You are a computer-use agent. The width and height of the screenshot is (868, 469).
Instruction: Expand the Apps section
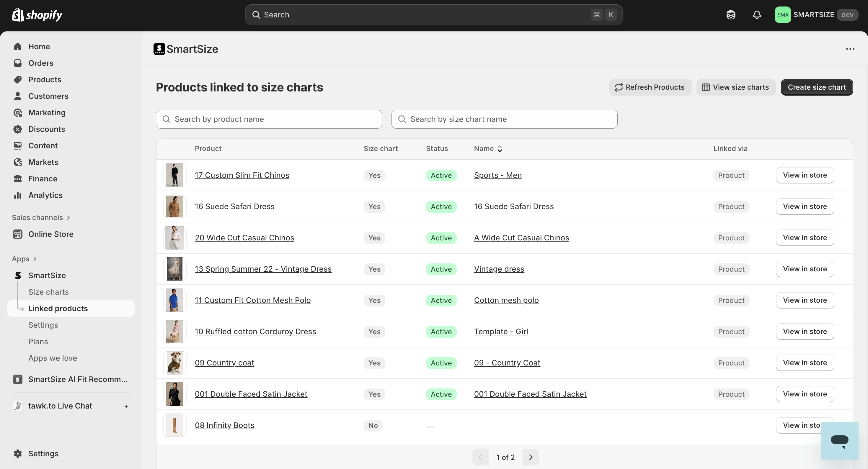coord(24,259)
